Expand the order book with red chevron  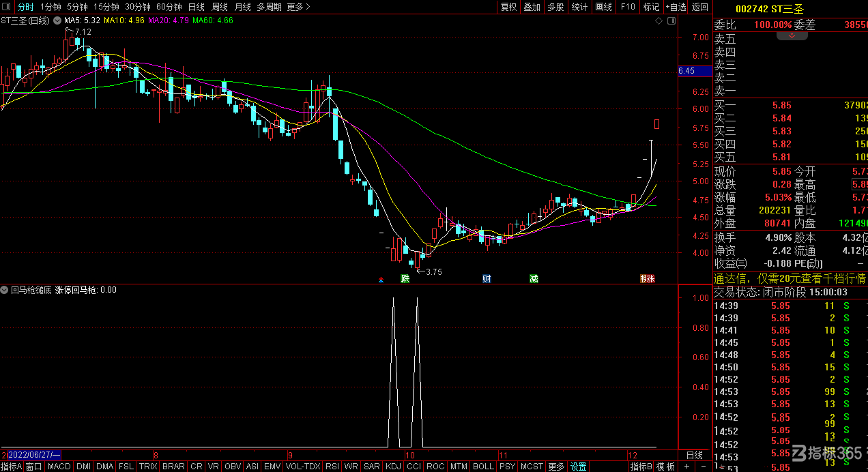point(792,35)
